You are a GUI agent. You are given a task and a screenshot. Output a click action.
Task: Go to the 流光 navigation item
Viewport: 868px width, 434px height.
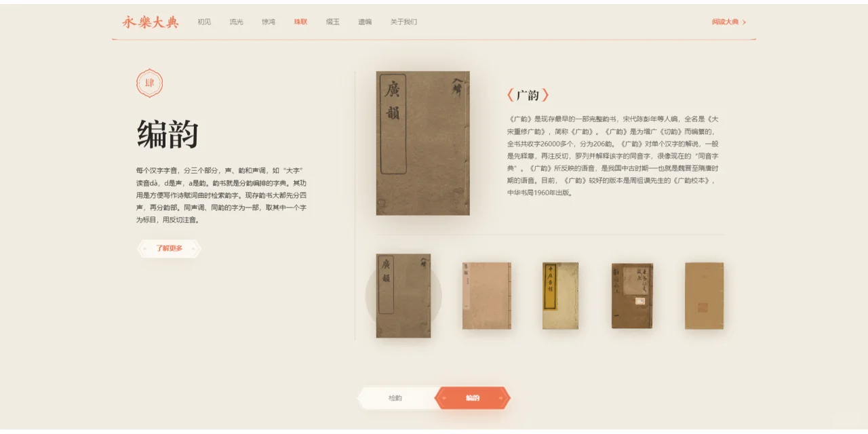236,22
